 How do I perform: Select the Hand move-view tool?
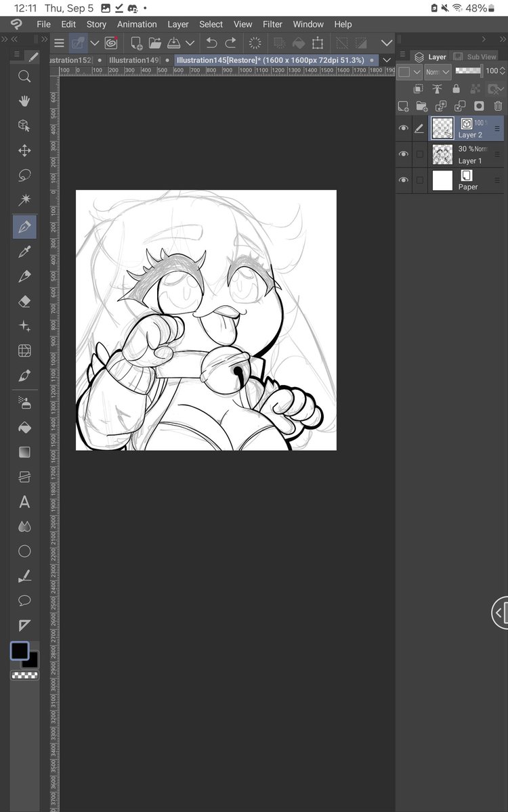pyautogui.click(x=24, y=101)
